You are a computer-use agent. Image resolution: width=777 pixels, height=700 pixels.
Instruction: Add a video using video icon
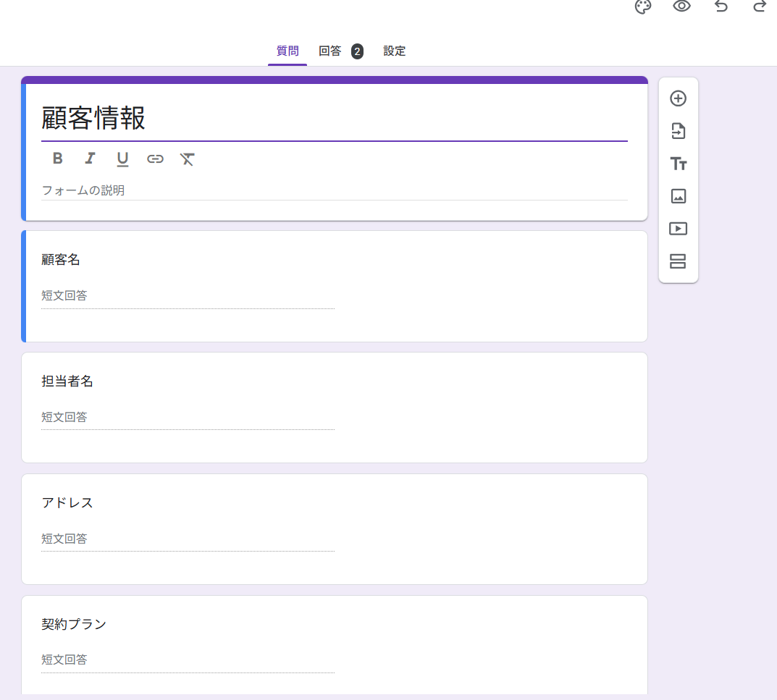(x=678, y=229)
